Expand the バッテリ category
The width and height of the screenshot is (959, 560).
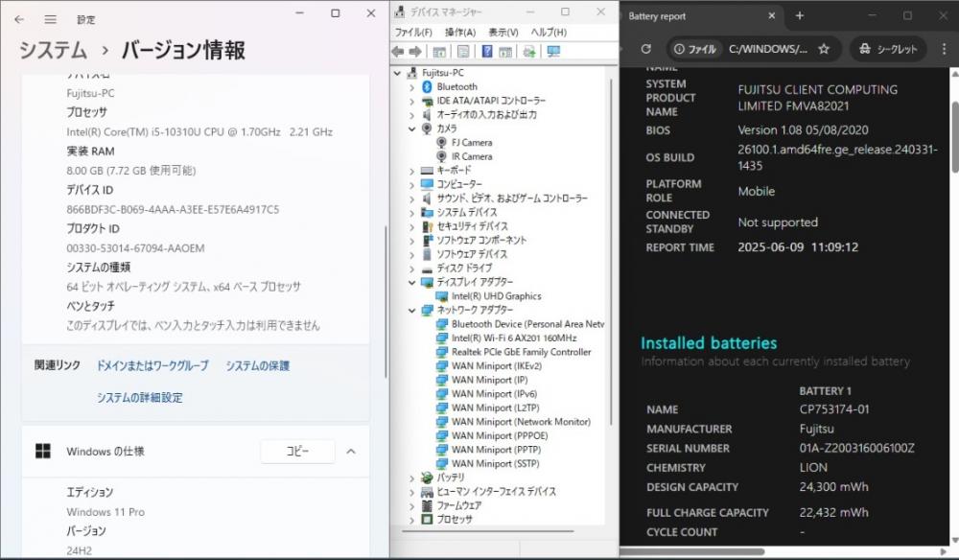click(411, 478)
